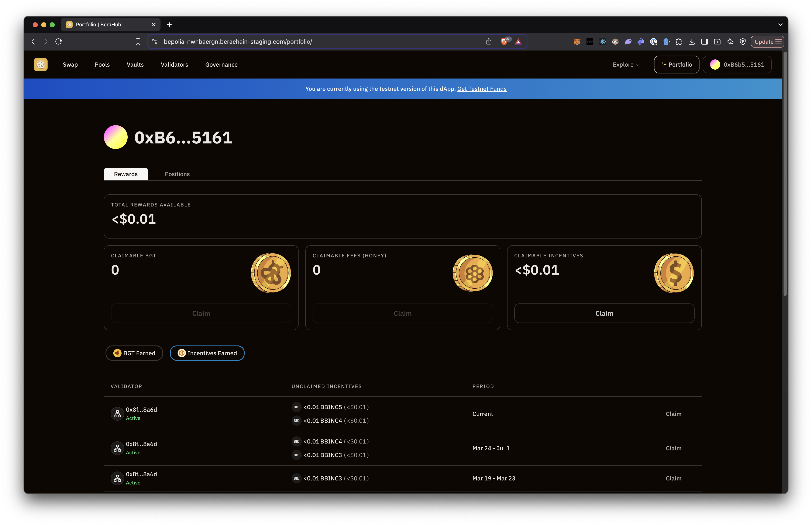Open site settings icon in address bar
812x525 pixels.
[x=155, y=42]
